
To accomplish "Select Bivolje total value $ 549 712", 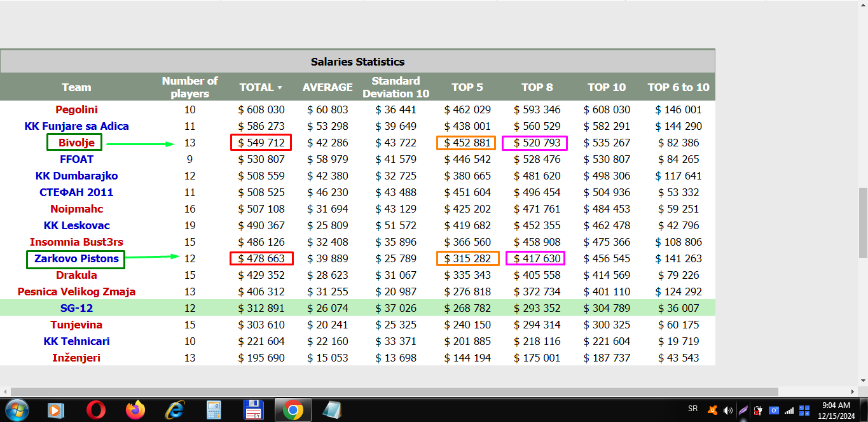I will pyautogui.click(x=261, y=143).
